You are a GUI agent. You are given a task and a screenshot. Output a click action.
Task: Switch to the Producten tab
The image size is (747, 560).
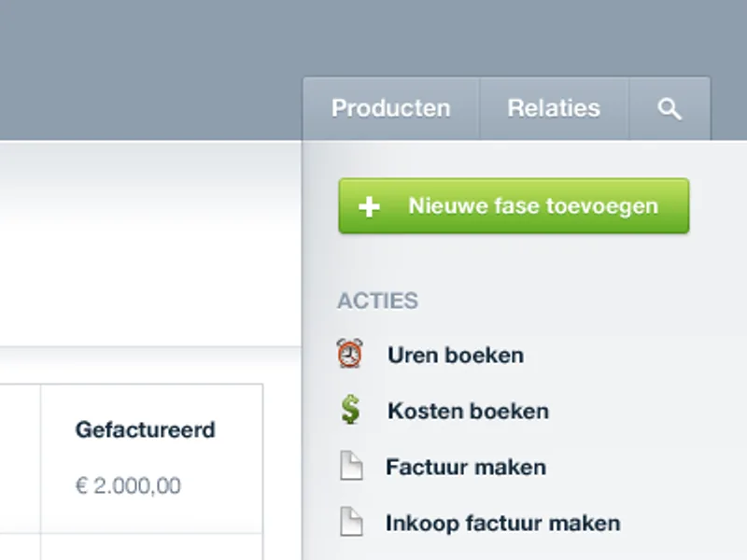click(391, 108)
